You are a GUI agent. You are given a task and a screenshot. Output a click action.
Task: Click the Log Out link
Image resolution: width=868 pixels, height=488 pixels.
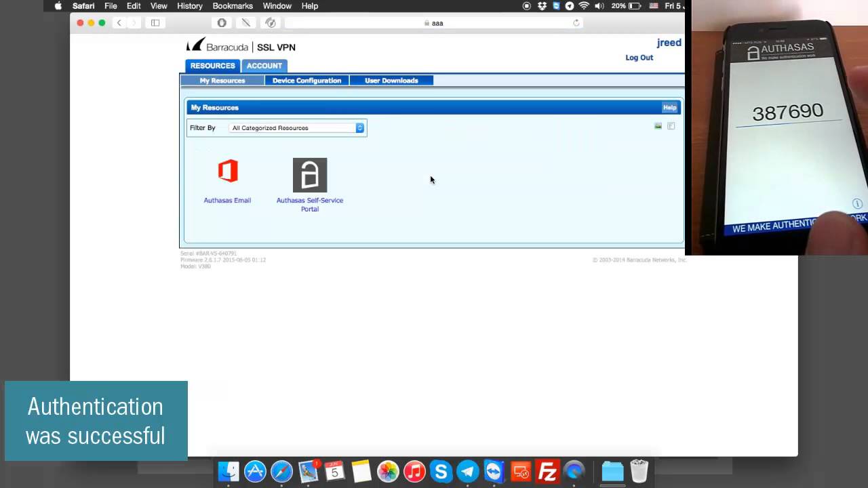[639, 58]
